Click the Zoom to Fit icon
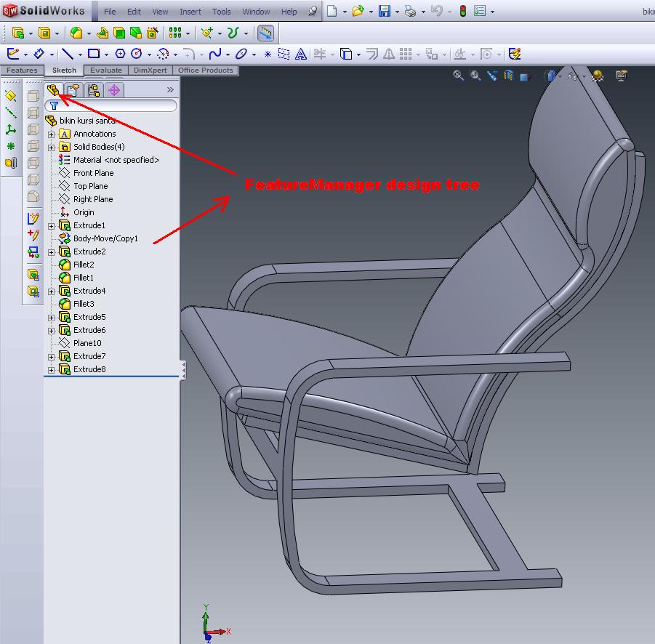 (x=457, y=75)
